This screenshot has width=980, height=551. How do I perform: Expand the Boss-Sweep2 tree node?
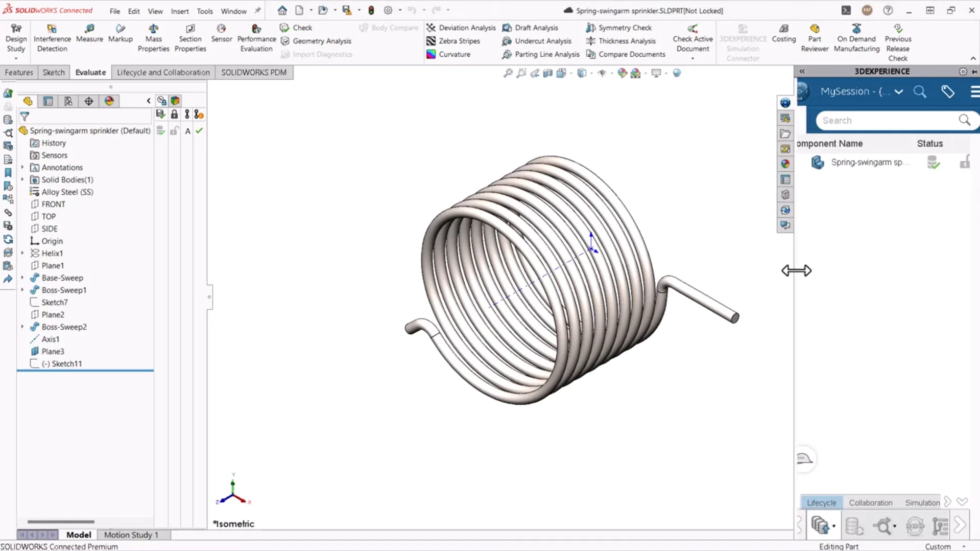22,327
